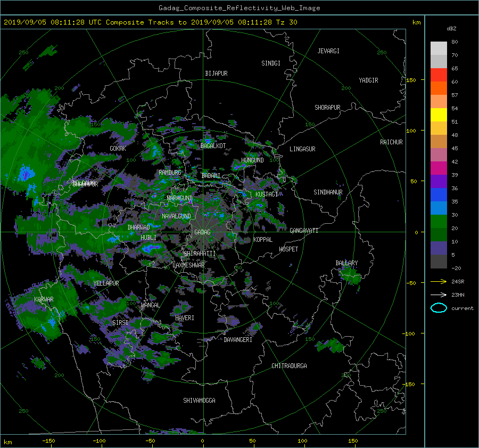Click the GOKAK city label
Image resolution: width=479 pixels, height=448 pixels.
118,149
